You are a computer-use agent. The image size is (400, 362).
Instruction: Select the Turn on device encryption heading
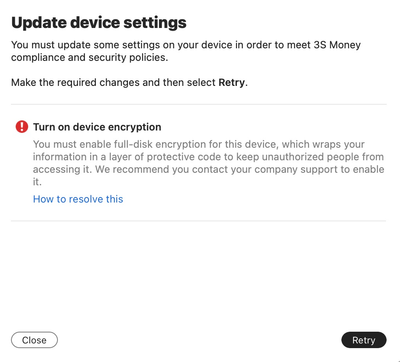pos(97,127)
